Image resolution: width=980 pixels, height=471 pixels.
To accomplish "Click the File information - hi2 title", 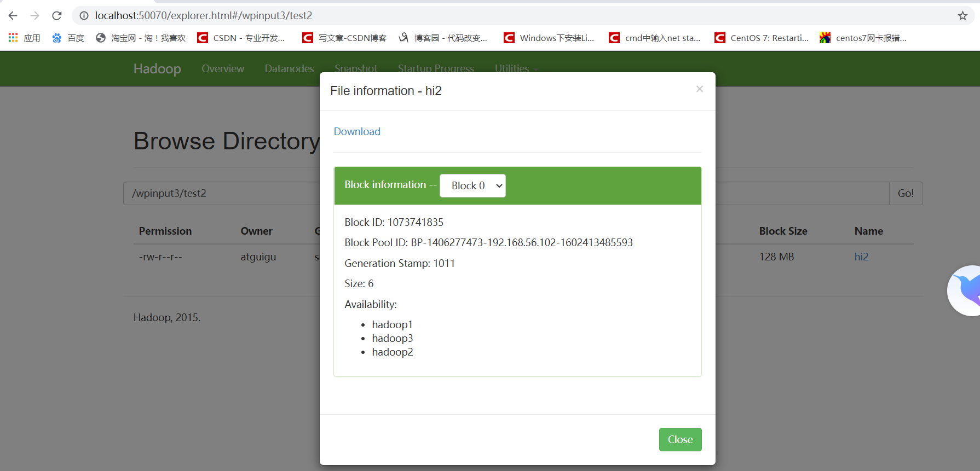I will click(386, 91).
